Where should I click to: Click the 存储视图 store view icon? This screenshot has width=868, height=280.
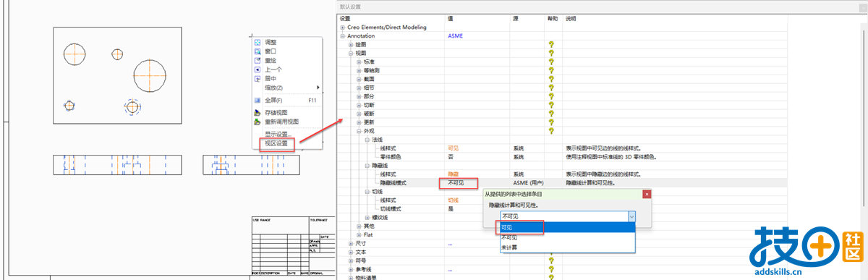(x=257, y=113)
